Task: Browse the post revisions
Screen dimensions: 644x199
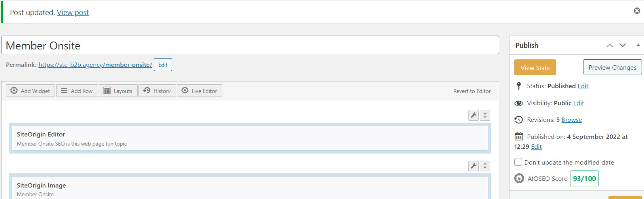Action: click(x=572, y=120)
